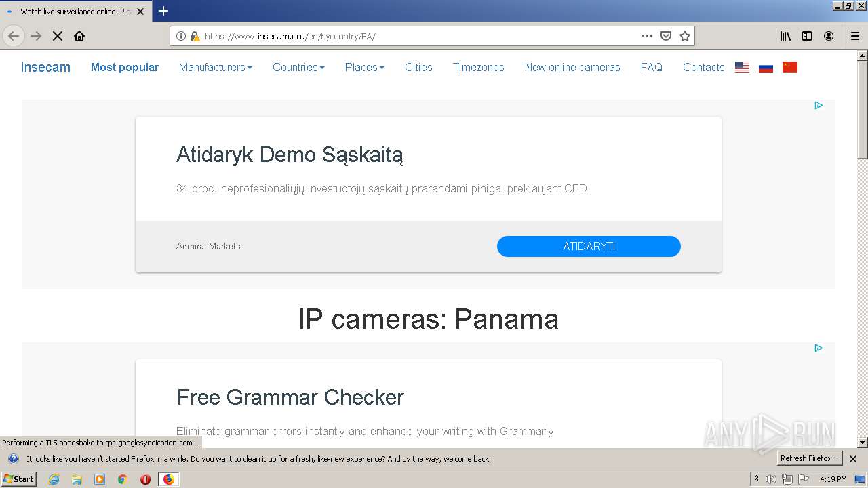Click the padlock connection warning icon
Viewport: 868px width, 488px height.
pyautogui.click(x=195, y=36)
